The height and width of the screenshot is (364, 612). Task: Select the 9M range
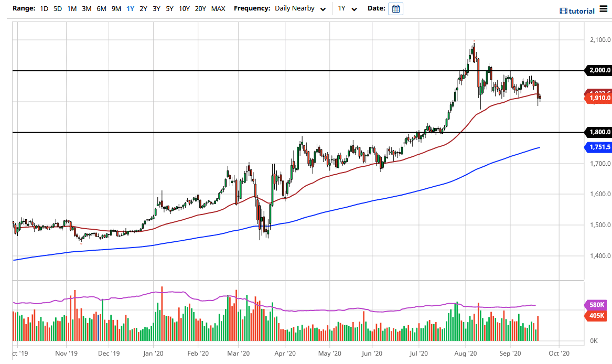coord(116,8)
